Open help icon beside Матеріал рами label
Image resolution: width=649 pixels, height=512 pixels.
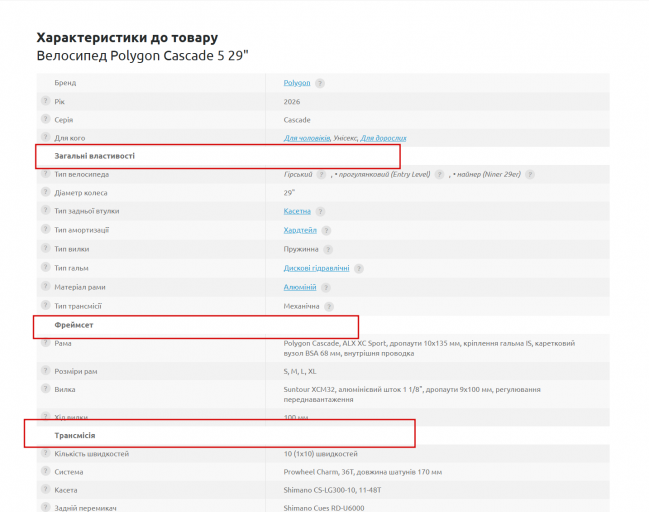[x=45, y=286]
